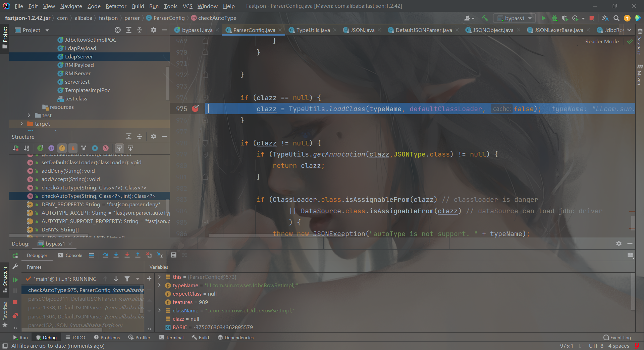
Task: Toggle Sort by Visibility in Structure
Action: click(x=15, y=148)
